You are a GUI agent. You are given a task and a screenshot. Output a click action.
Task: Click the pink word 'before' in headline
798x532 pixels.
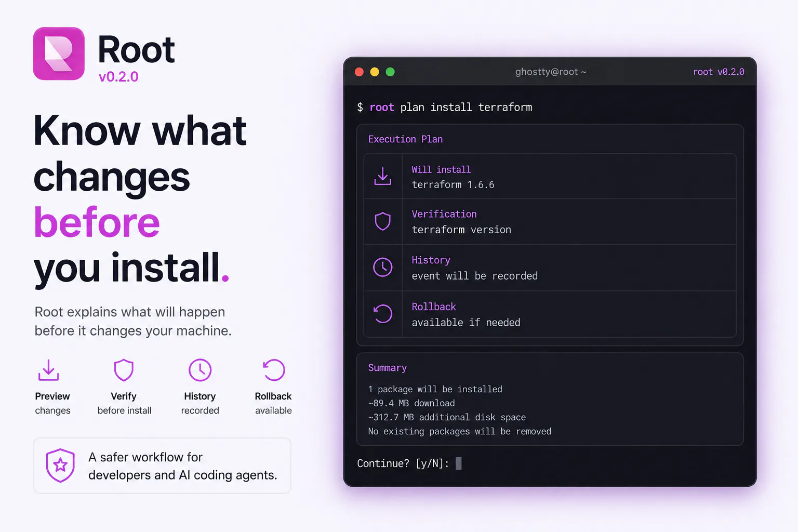97,222
